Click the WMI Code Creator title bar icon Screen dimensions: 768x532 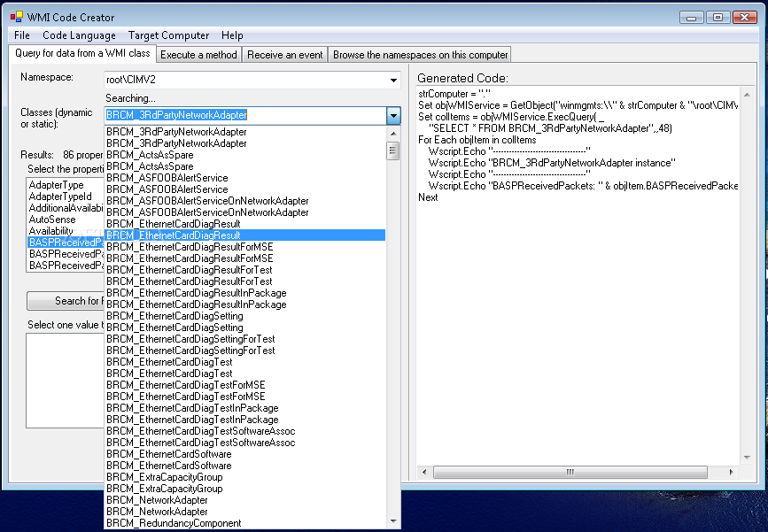point(16,17)
